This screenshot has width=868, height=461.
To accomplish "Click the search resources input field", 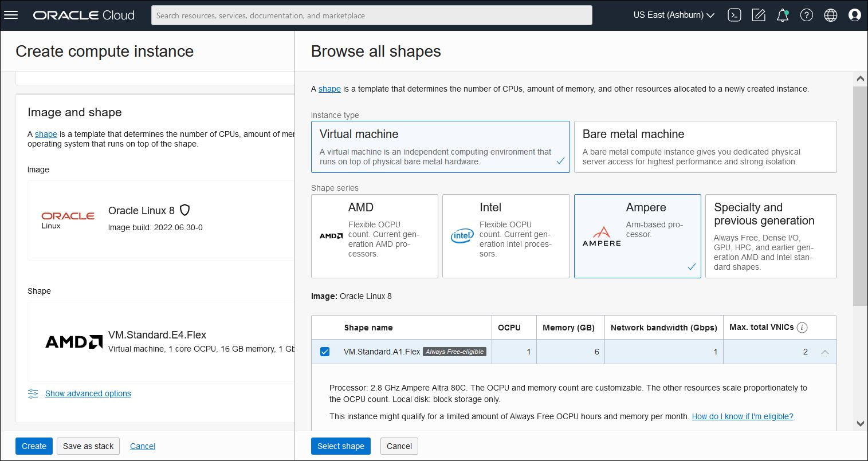I will point(371,15).
